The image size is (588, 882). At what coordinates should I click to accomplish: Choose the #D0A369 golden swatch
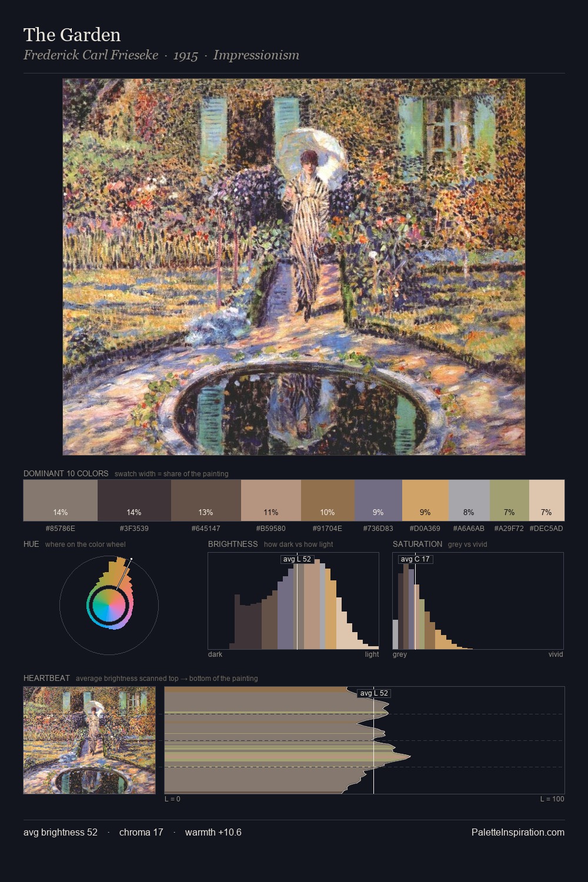425,500
